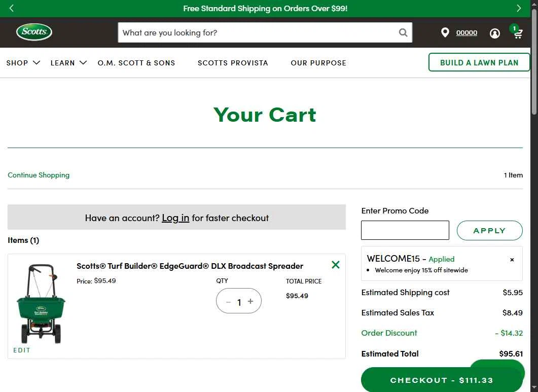Image resolution: width=538 pixels, height=392 pixels.
Task: Click the Order Discount amount
Action: (x=509, y=333)
